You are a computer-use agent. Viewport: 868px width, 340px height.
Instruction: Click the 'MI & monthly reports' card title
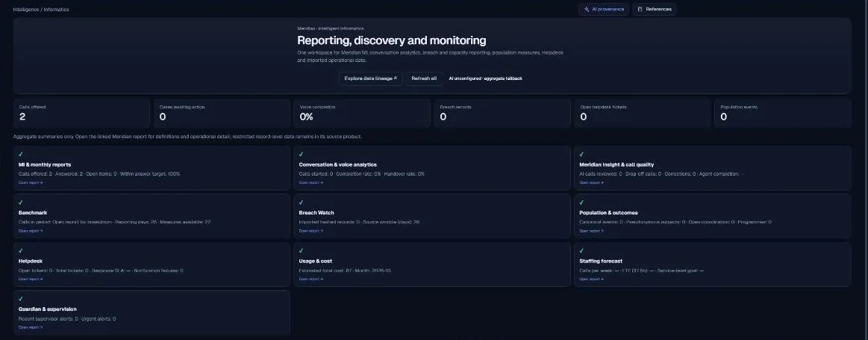click(x=45, y=164)
